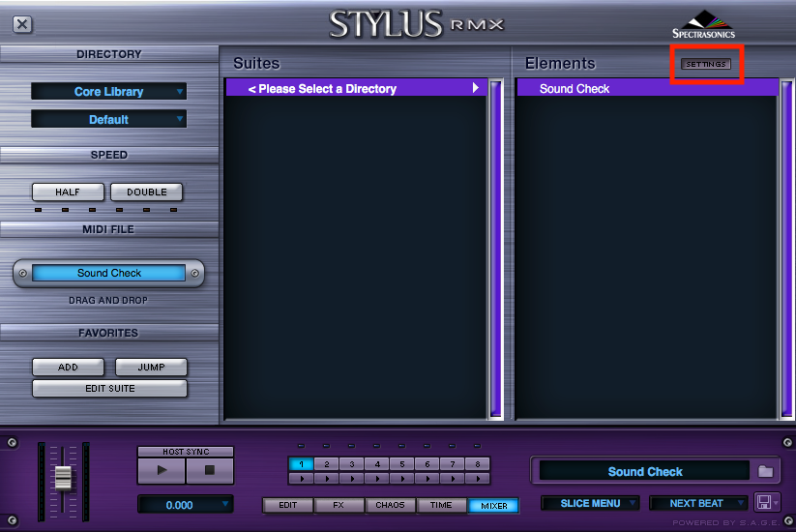Click play arrow under part 2
This screenshot has width=796, height=532.
click(326, 478)
